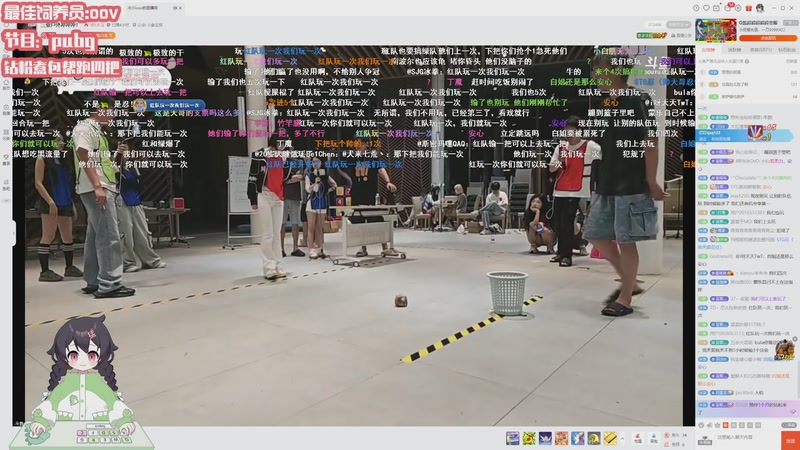Viewport: 800px width, 450px height.
Task: Toggle the pill switch at chat toolbar right
Action: pyautogui.click(x=789, y=425)
